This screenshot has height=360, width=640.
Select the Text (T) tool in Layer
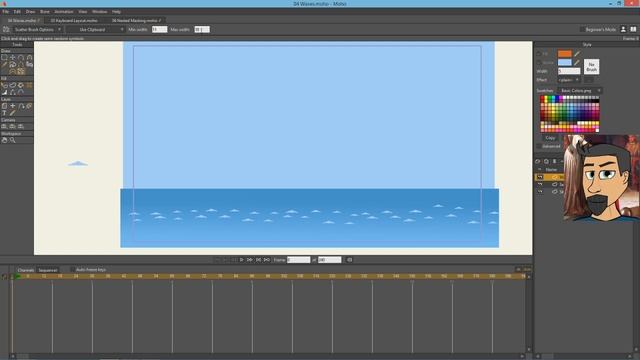click(4, 113)
